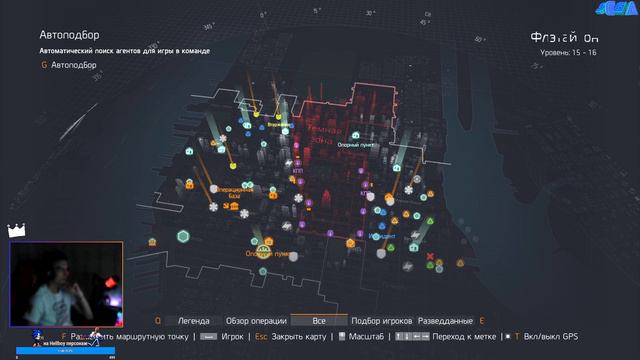Select the orange house icon at map's far left
This screenshot has height=360, width=640.
click(x=152, y=242)
